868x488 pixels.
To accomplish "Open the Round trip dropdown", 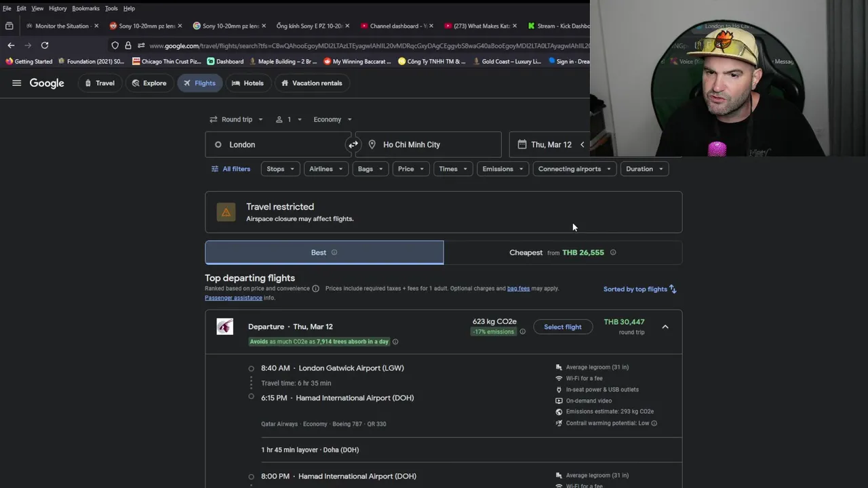I will (x=236, y=119).
